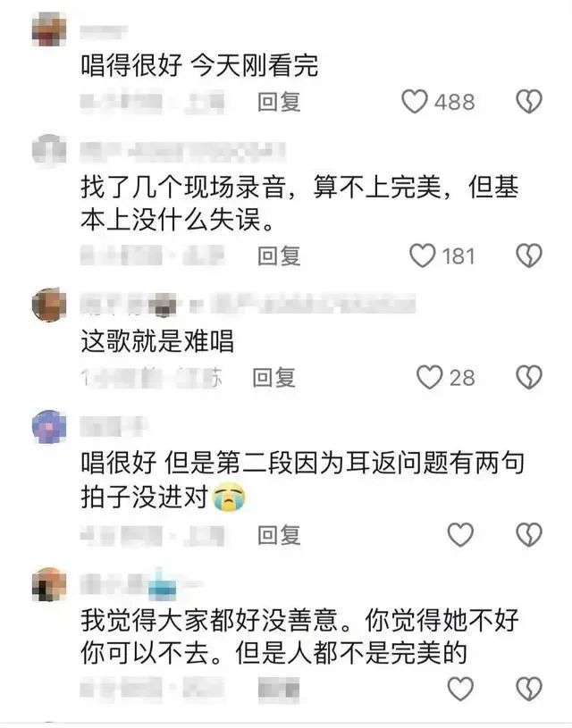Like the '我觉得大家都好没善意' comment

pos(460,689)
